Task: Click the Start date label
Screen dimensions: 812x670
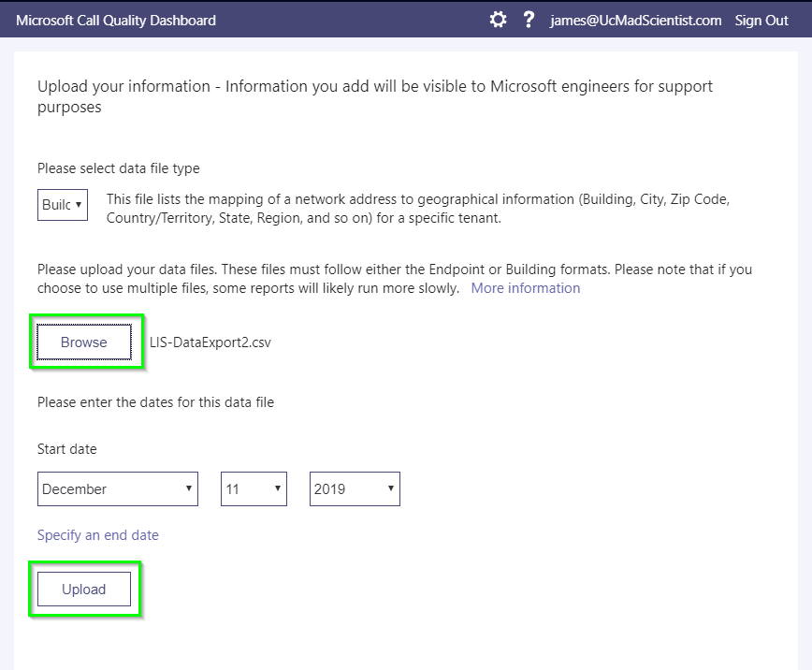Action: [66, 449]
